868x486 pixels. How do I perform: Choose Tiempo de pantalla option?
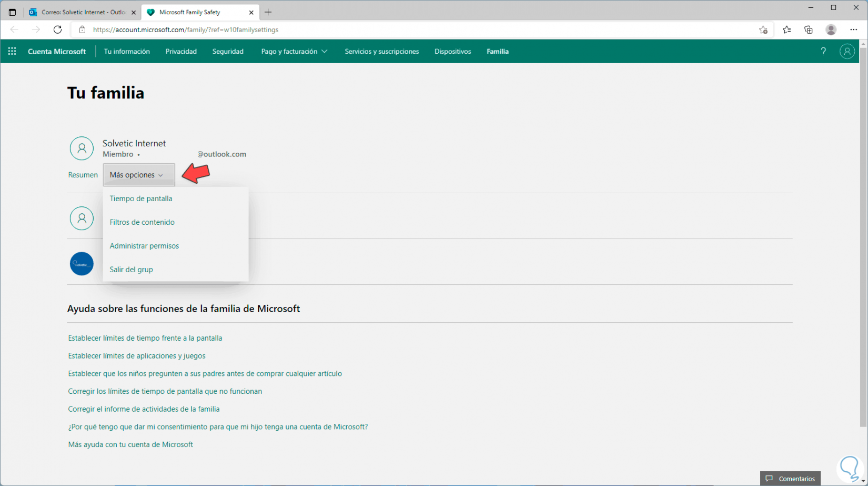[x=141, y=199]
